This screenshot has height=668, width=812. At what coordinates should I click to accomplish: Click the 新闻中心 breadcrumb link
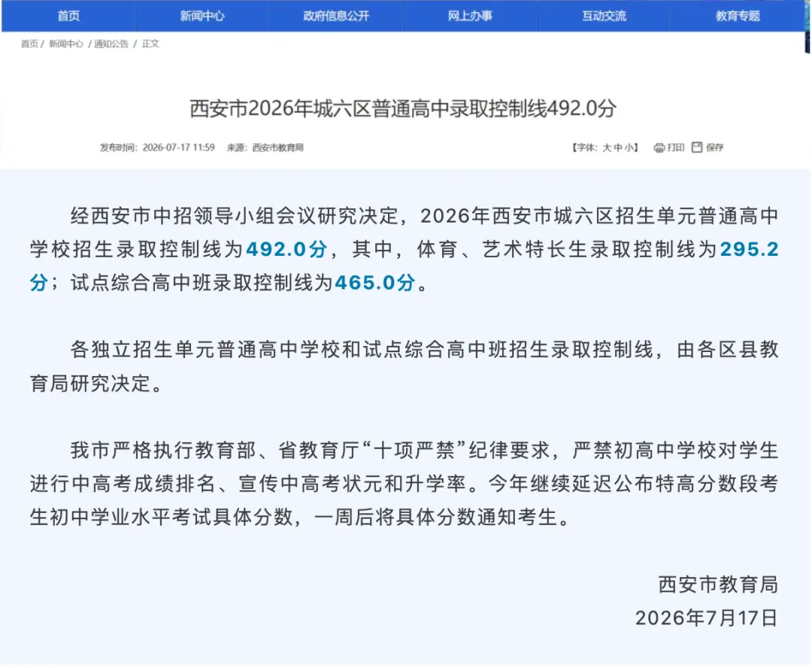(65, 44)
